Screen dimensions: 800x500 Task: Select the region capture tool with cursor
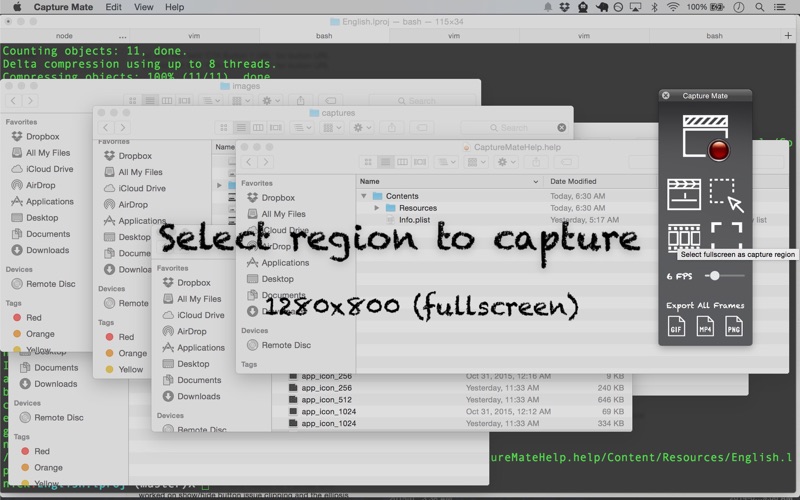pyautogui.click(x=727, y=195)
